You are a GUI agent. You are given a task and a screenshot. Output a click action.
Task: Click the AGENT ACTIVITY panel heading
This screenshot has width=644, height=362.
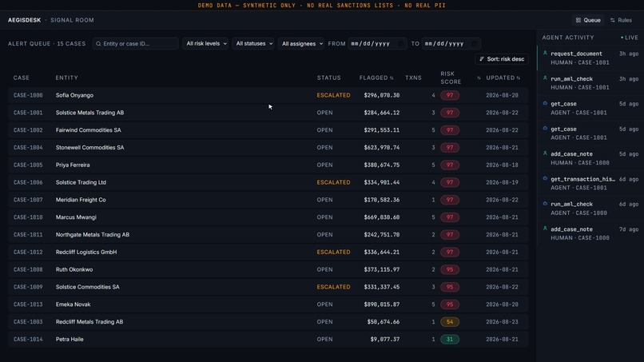(x=568, y=38)
